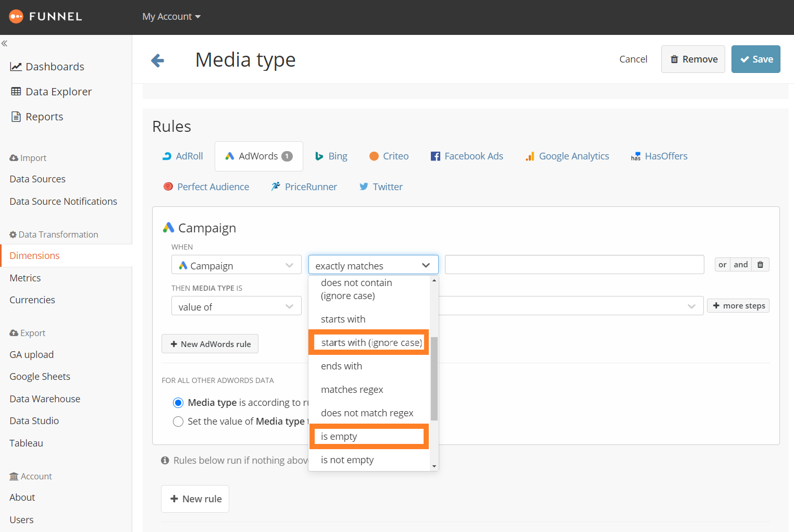Viewport: 794px width, 532px height.
Task: Open Users in sidebar
Action: click(21, 520)
